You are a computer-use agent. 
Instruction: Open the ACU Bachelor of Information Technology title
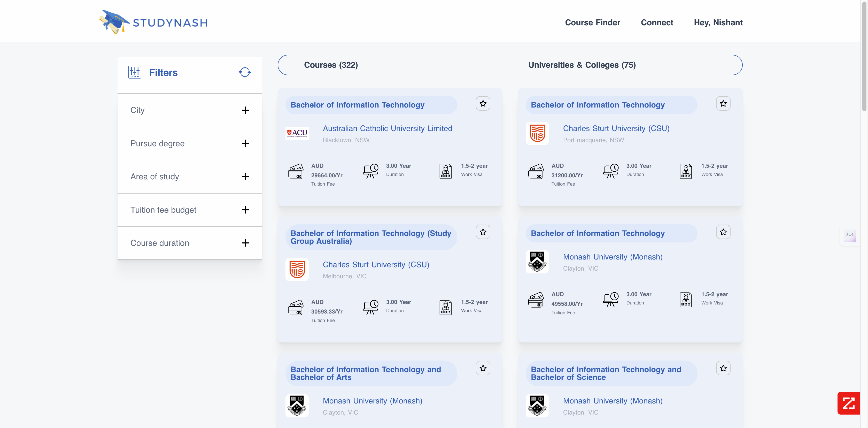coord(358,105)
